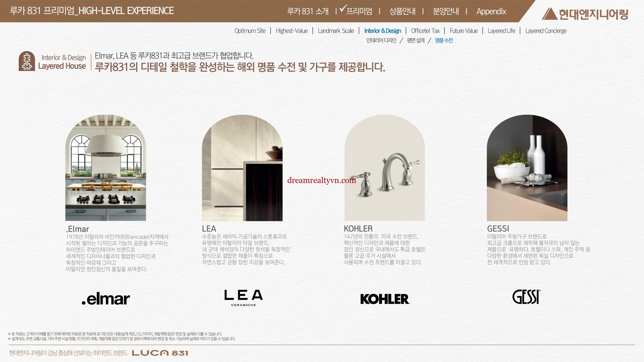Click the LUCA 831 footer logo
The height and width of the screenshot is (362, 644).
[160, 353]
